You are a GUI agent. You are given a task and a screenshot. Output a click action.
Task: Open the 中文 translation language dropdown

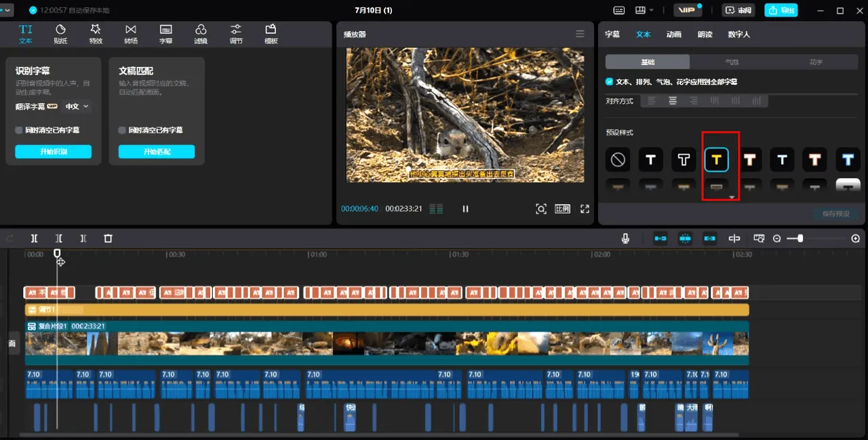point(77,106)
